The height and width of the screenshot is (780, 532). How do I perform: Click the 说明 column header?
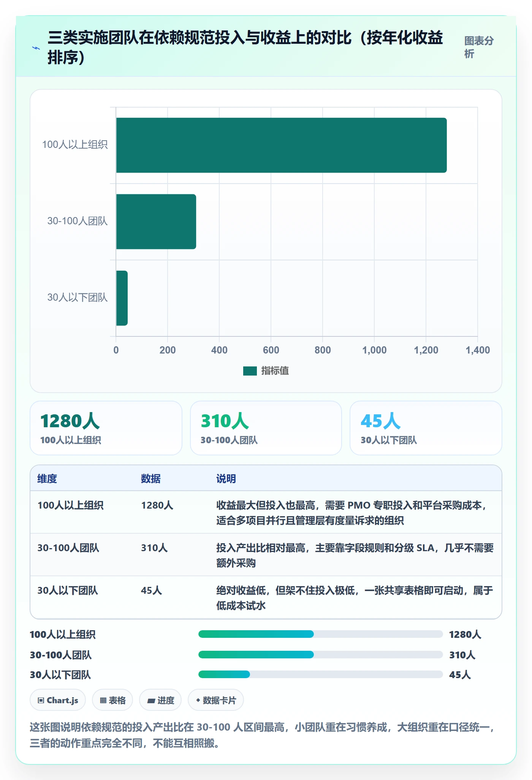tap(226, 479)
